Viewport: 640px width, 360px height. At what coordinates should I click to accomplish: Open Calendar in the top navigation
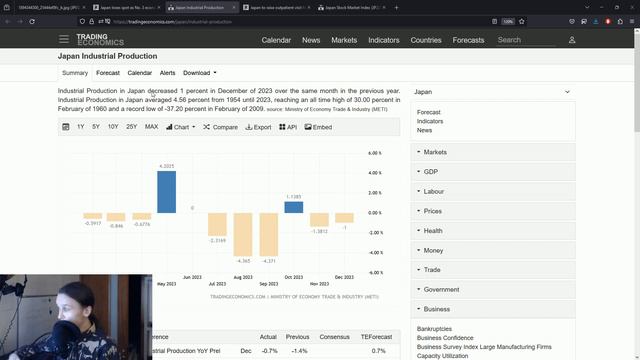pos(276,40)
